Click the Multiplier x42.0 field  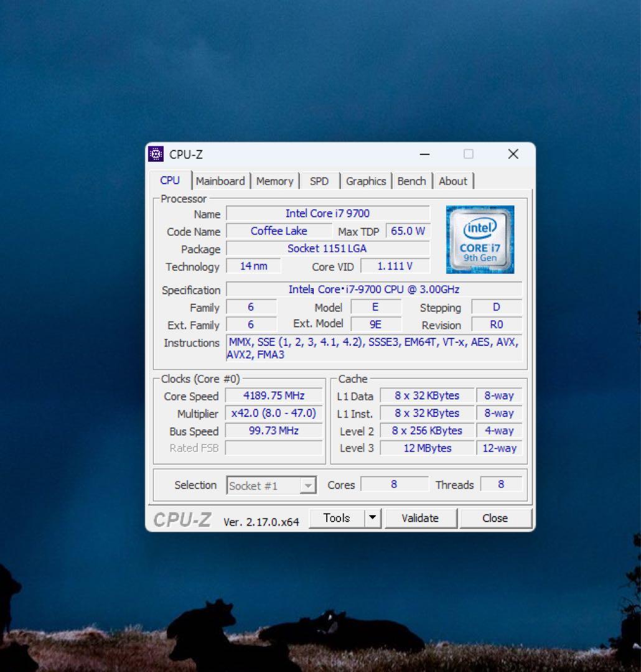coord(273,413)
